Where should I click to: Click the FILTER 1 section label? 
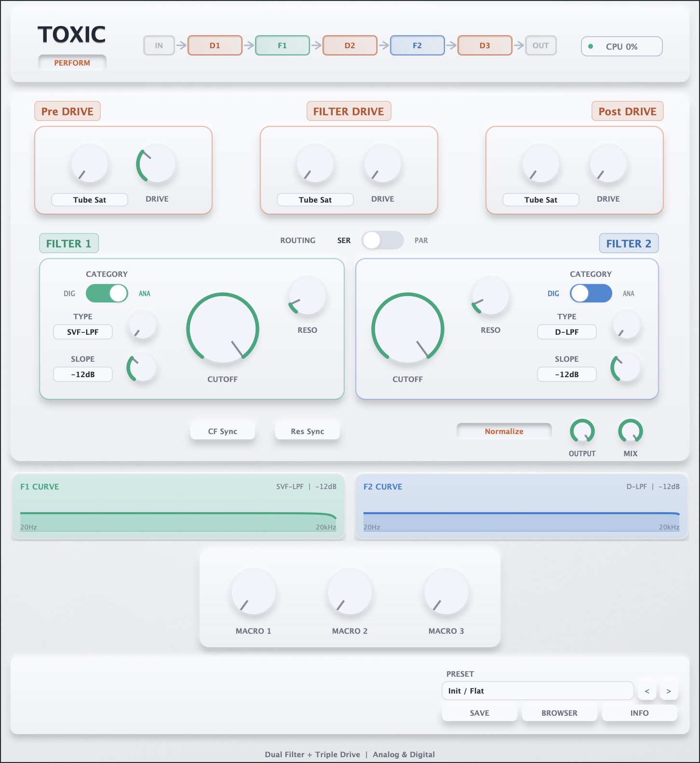click(x=69, y=244)
